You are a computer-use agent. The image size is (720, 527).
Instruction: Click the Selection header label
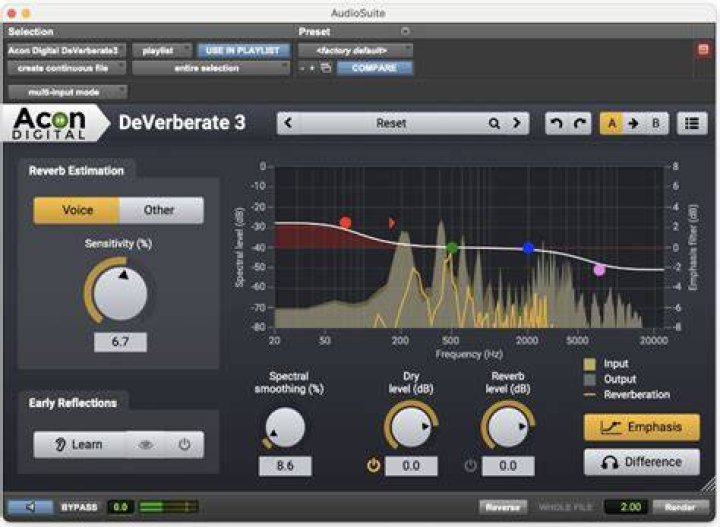(x=31, y=32)
